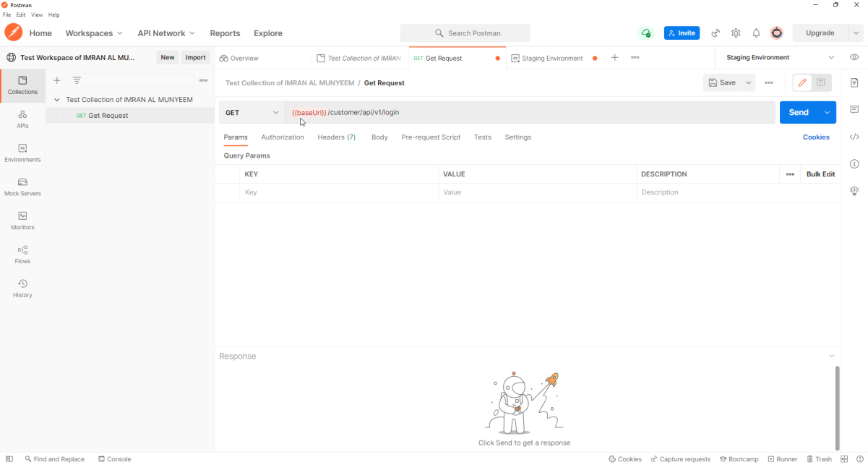Open the help icon in status bar
Viewport: 868px width, 465px height.
coord(859,459)
